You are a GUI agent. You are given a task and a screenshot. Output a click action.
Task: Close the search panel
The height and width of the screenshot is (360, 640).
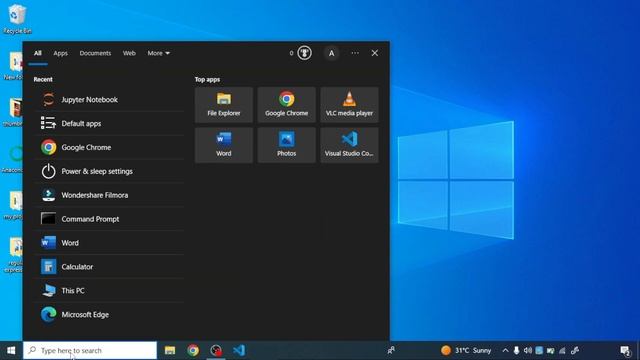(375, 53)
